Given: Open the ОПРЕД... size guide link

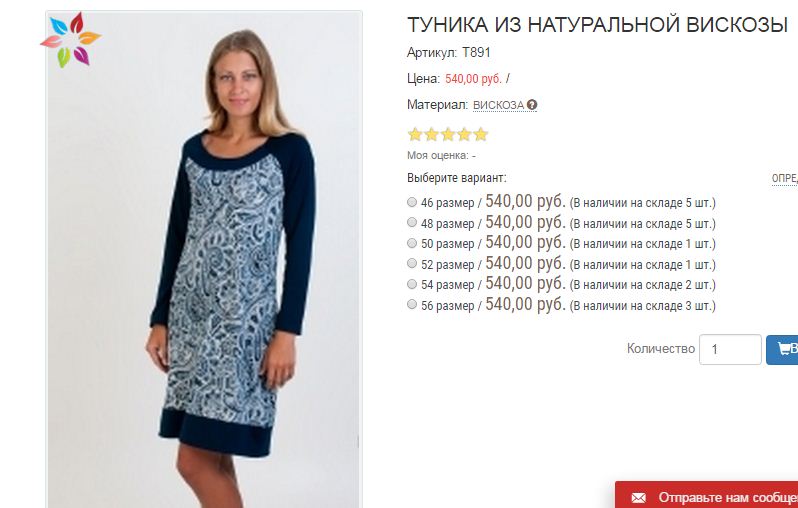Looking at the screenshot, I should [785, 179].
